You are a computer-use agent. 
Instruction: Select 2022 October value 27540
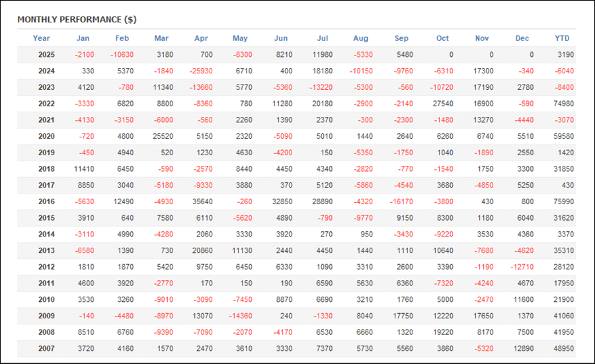coord(442,104)
